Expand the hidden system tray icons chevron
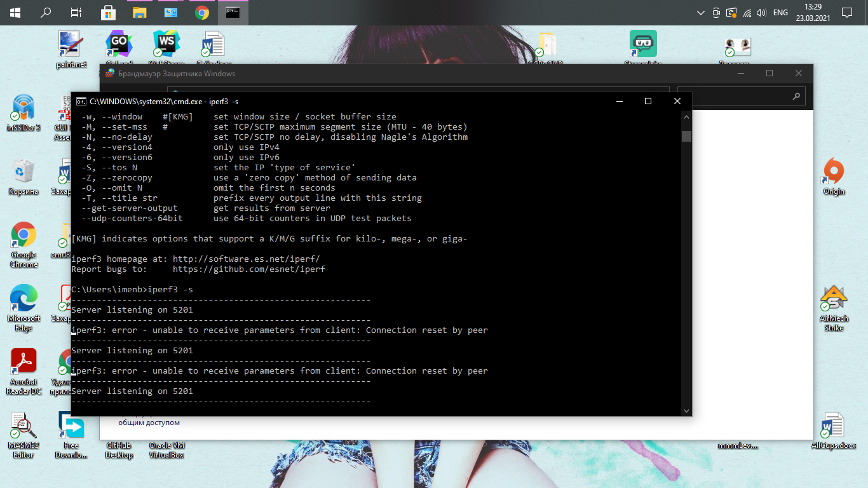Viewport: 868px width, 488px height. pos(700,13)
